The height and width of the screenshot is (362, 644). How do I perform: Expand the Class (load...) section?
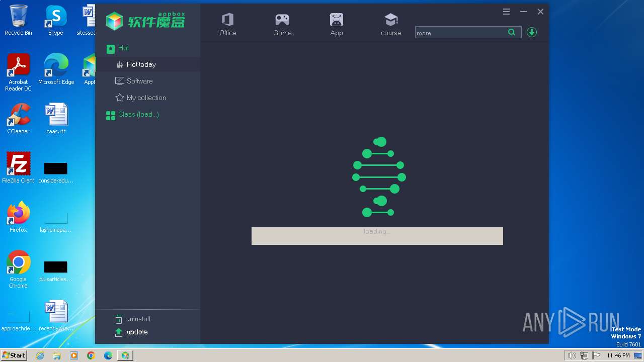(133, 115)
